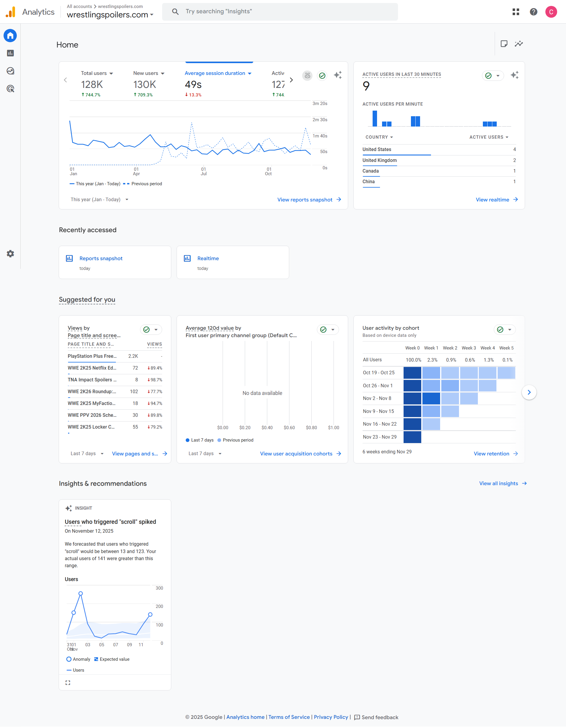Open the Advertising section in the left sidebar
Screen dimensions: 566x728
tap(10, 89)
